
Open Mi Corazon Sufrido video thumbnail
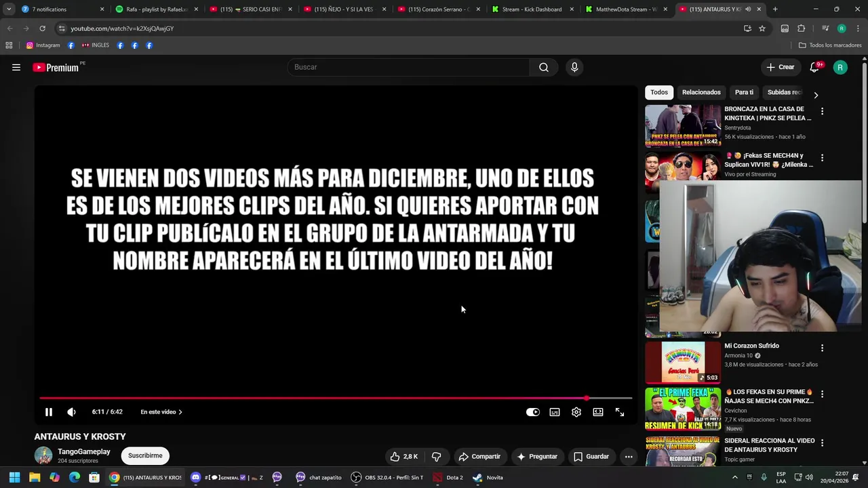683,363
